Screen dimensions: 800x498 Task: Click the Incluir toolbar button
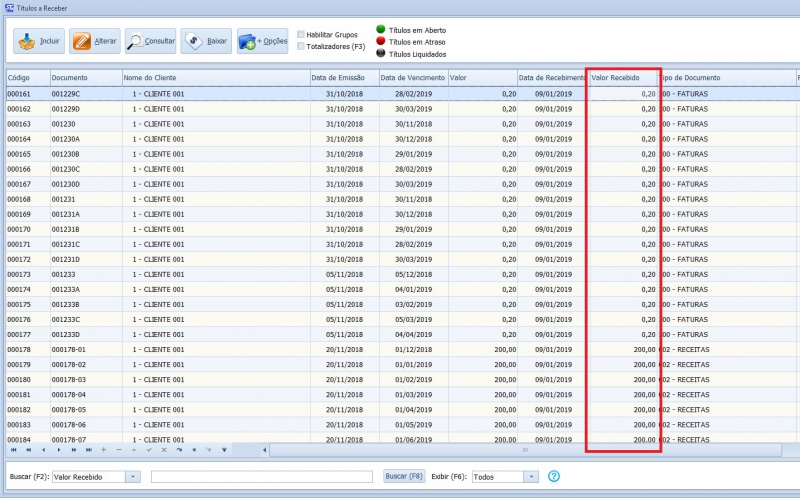(39, 42)
